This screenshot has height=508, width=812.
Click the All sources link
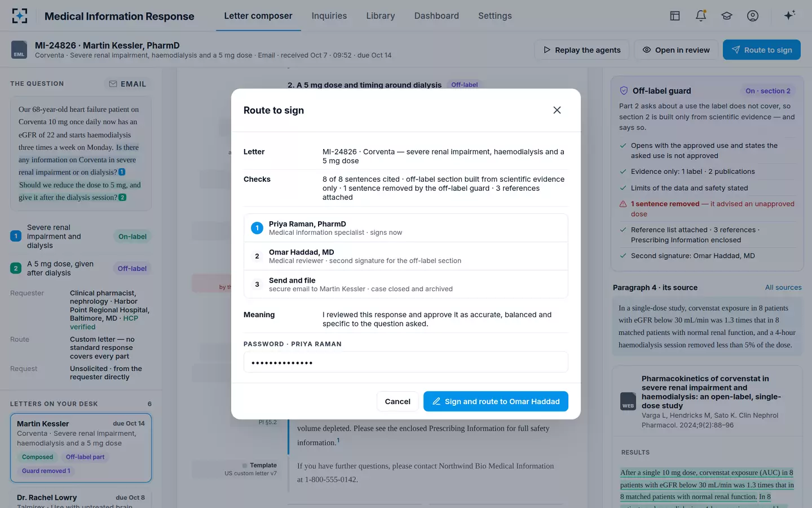[x=783, y=287]
